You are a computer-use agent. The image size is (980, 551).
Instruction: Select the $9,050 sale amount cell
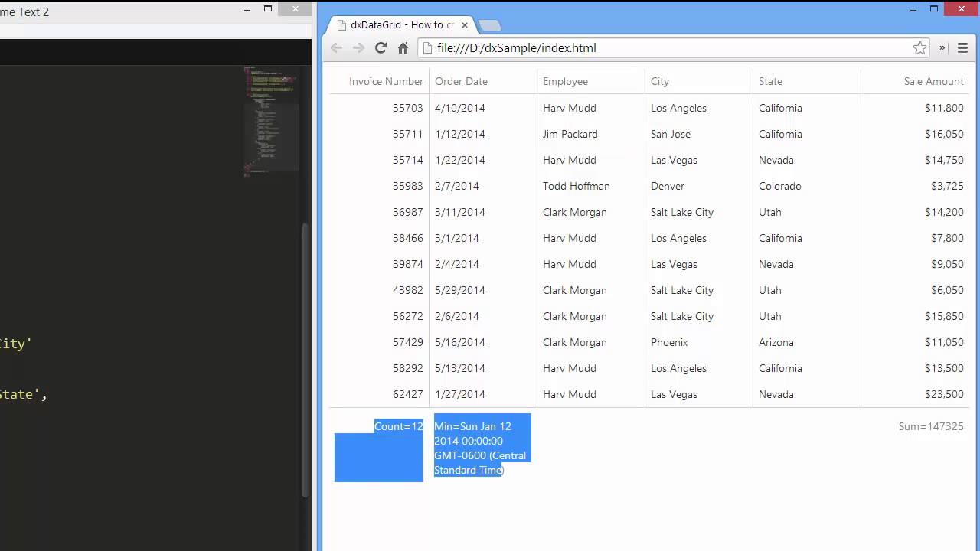[947, 264]
